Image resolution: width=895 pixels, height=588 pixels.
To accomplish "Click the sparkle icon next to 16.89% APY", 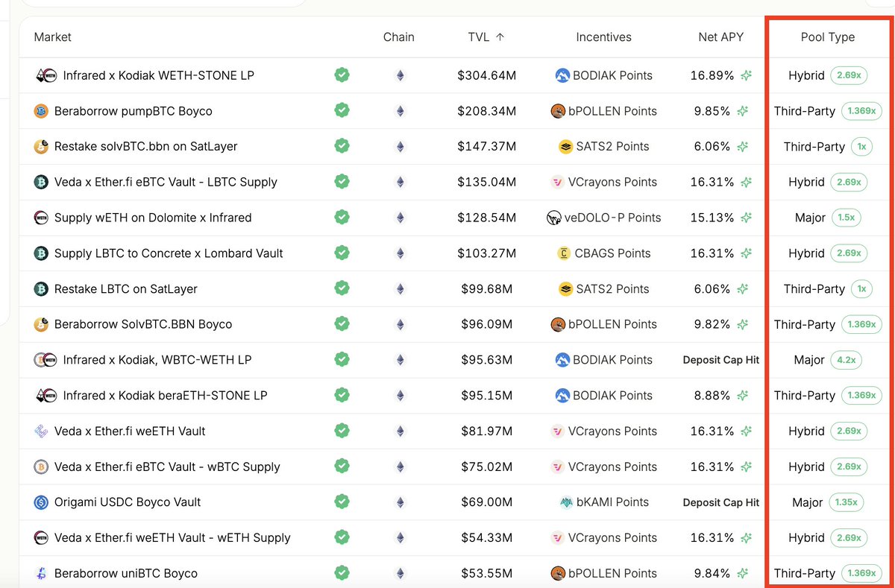I will pyautogui.click(x=744, y=75).
